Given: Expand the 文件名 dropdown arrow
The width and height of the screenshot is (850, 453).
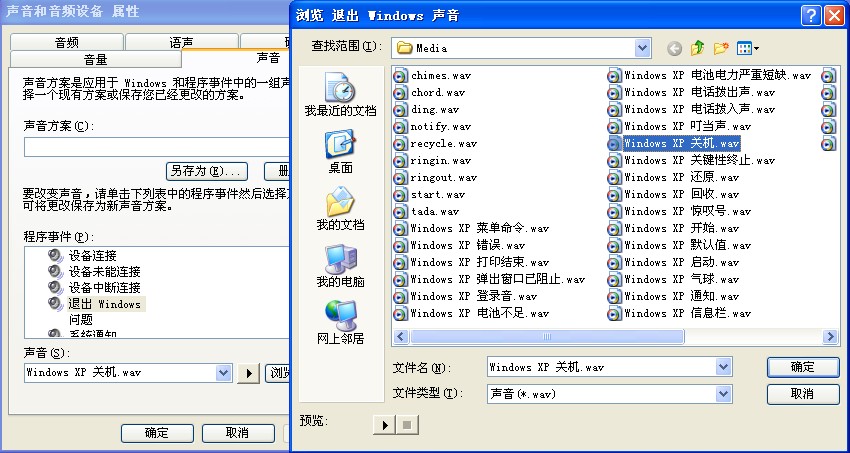Looking at the screenshot, I should pyautogui.click(x=724, y=367).
